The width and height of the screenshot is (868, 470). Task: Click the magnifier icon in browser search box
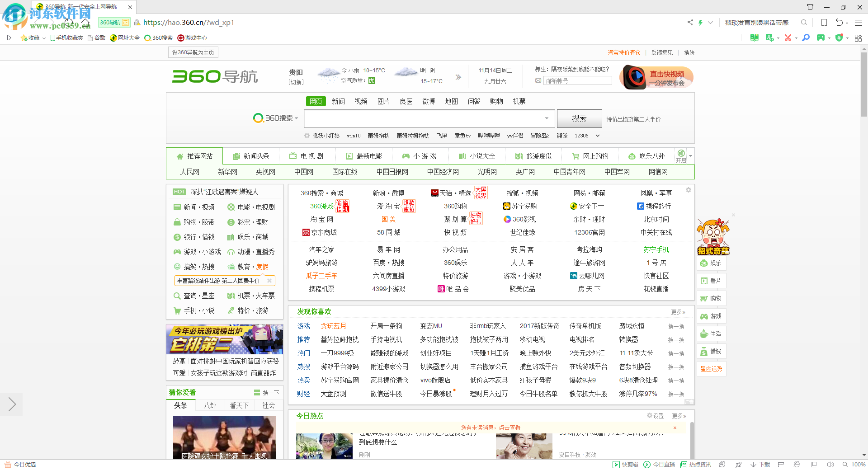804,22
